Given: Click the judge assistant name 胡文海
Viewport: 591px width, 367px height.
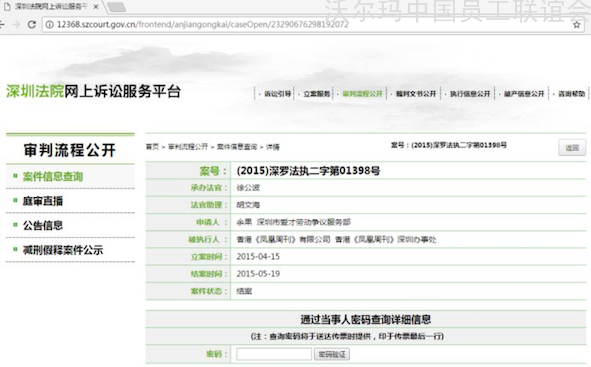Looking at the screenshot, I should (248, 205).
